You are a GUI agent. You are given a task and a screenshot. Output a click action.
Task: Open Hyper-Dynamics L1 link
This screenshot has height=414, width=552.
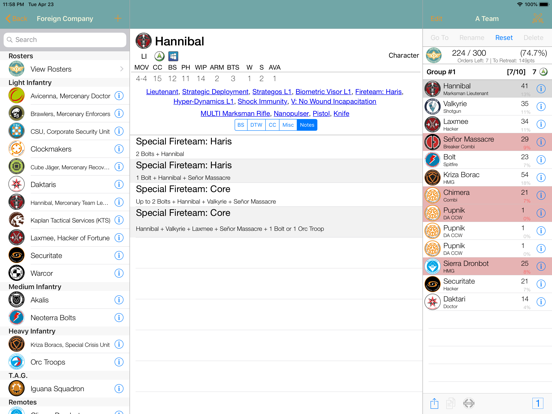[203, 101]
